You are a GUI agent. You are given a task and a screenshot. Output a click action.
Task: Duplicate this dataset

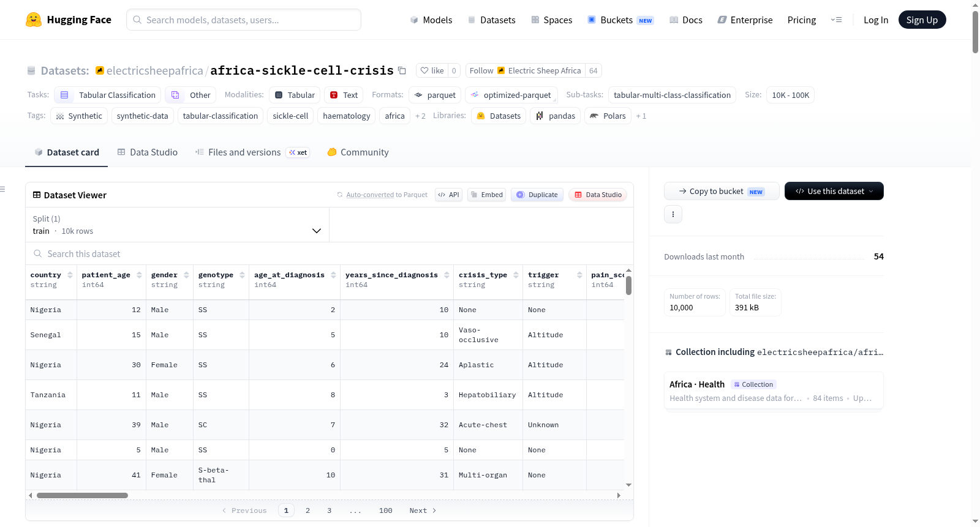pos(537,195)
